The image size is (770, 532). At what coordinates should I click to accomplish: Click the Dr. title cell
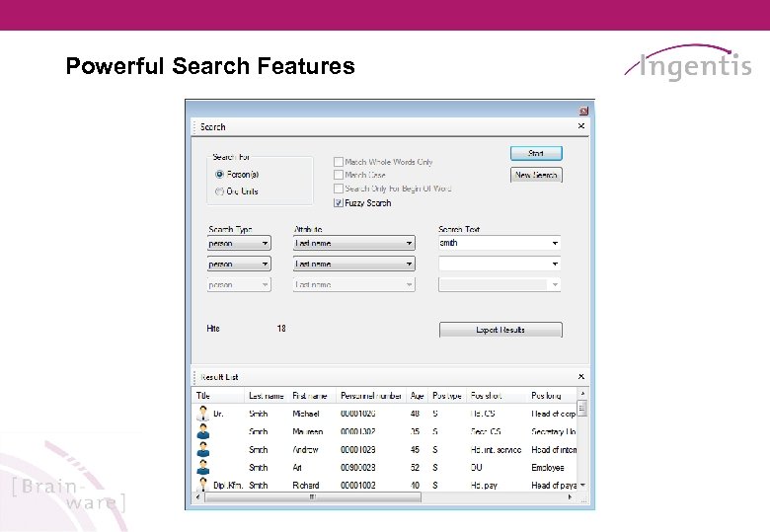pos(218,414)
